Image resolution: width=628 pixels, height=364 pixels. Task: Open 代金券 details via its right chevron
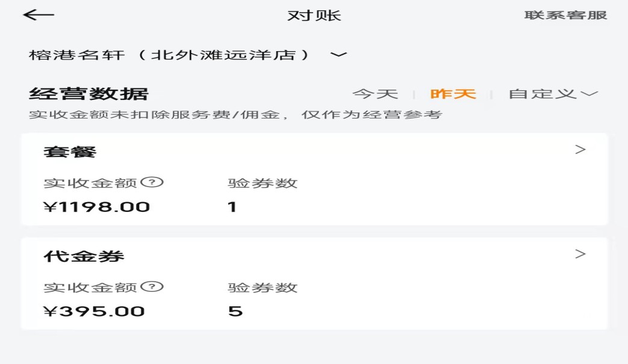pyautogui.click(x=580, y=254)
